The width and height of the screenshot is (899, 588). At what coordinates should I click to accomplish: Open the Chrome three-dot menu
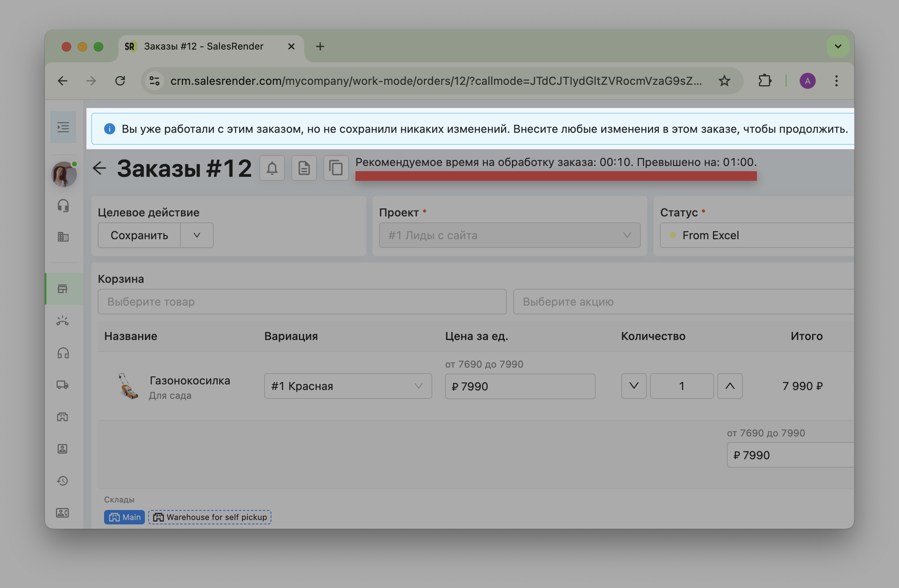coord(837,81)
